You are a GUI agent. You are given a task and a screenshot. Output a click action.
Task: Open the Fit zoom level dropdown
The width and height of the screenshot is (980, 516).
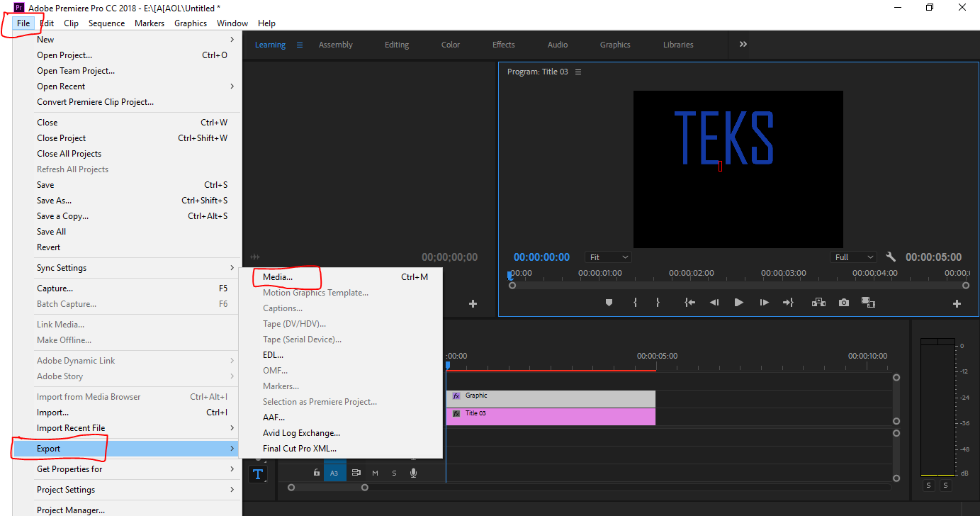pos(609,257)
